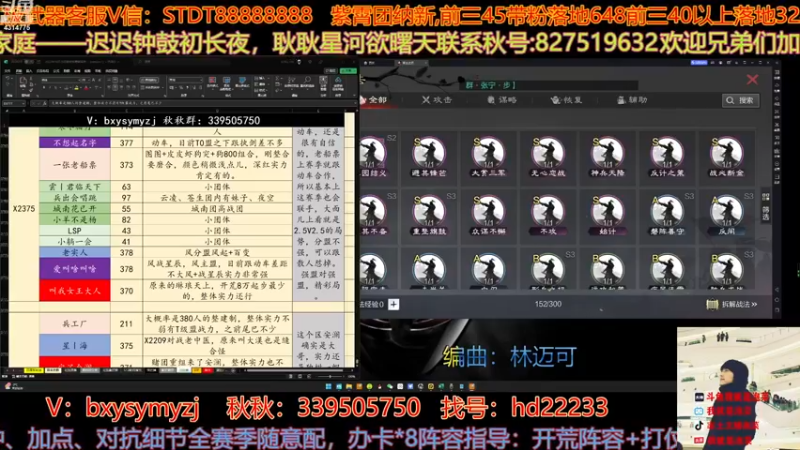The image size is (800, 450).
Task: Adjust the Excel zoom slider
Action: point(330,377)
